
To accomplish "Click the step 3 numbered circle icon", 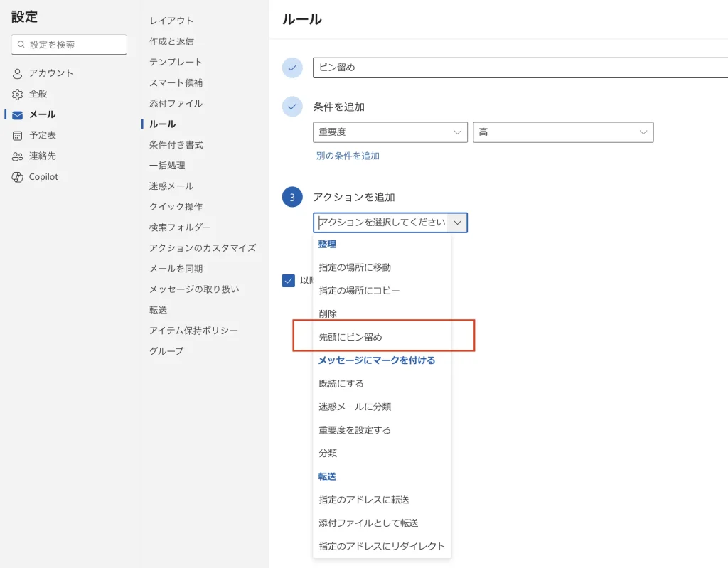I will click(x=292, y=198).
